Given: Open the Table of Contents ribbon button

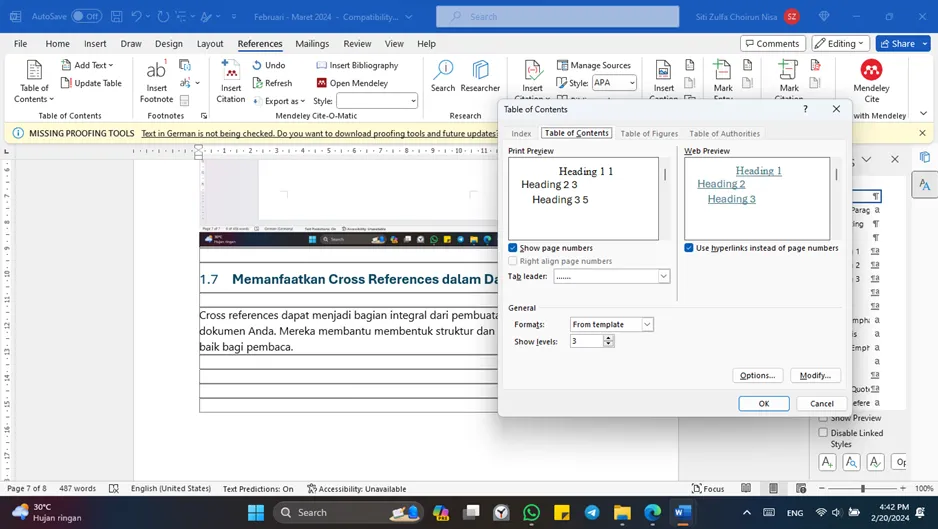Looking at the screenshot, I should 34,82.
